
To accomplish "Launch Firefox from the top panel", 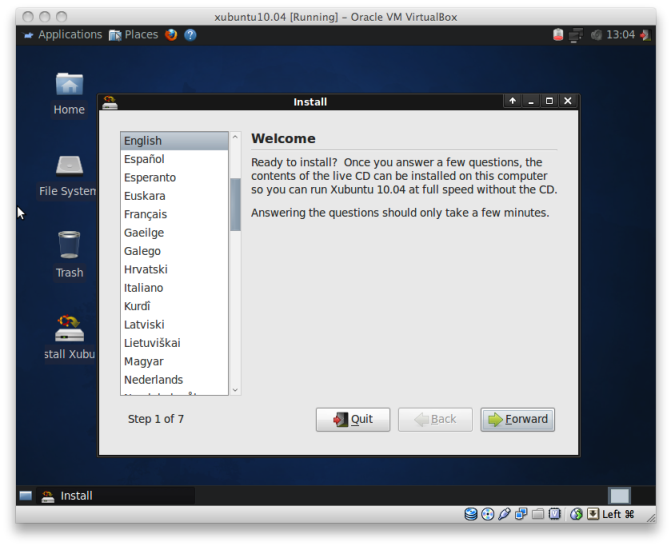I will 171,35.
